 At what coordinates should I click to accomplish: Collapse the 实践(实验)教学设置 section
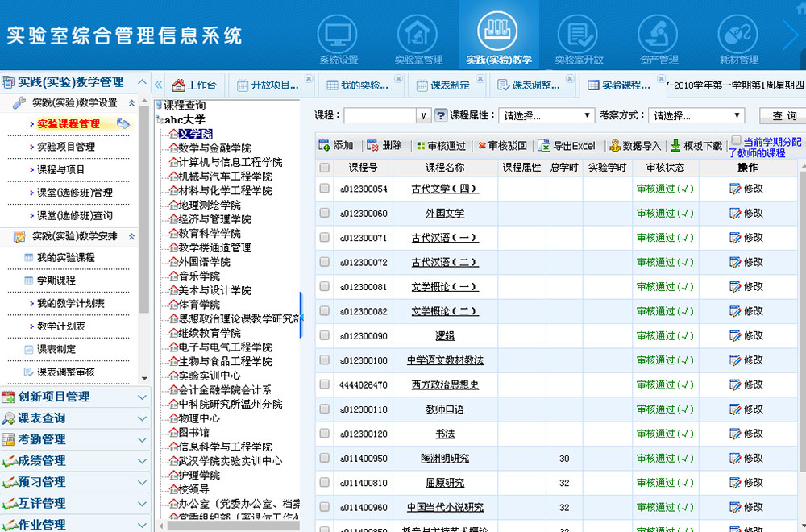click(131, 103)
